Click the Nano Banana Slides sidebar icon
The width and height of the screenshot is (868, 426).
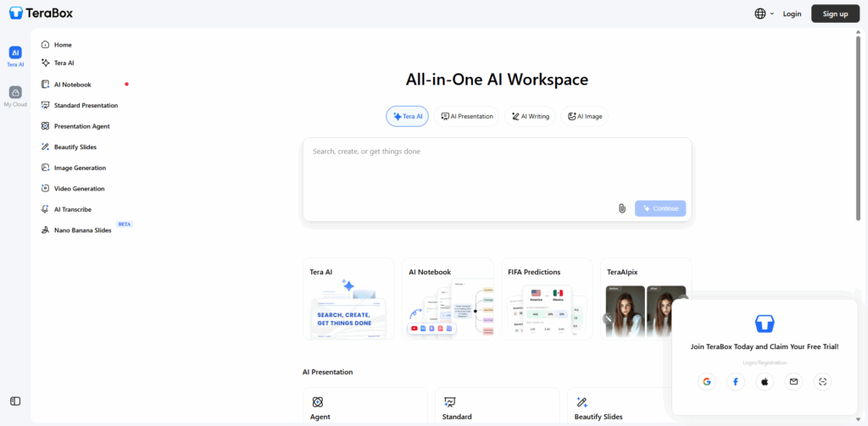pyautogui.click(x=46, y=230)
